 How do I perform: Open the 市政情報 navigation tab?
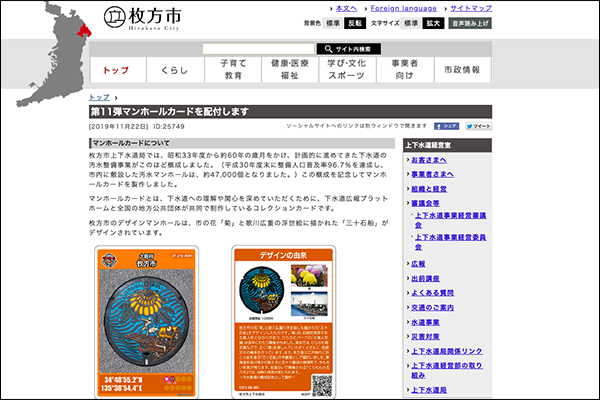(462, 70)
